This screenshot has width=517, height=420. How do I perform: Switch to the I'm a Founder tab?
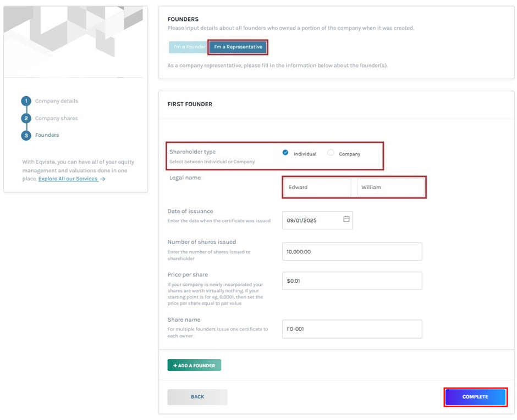click(189, 47)
